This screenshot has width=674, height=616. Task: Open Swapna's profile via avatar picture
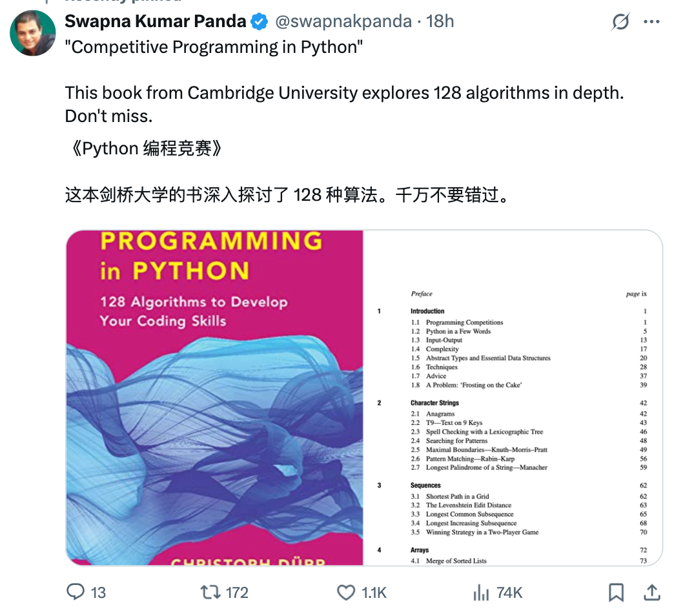[32, 32]
